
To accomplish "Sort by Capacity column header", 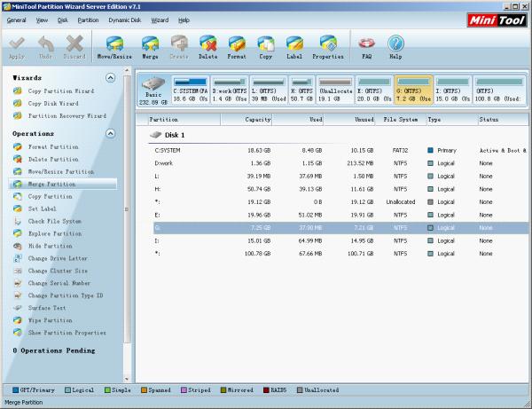I will [x=246, y=120].
